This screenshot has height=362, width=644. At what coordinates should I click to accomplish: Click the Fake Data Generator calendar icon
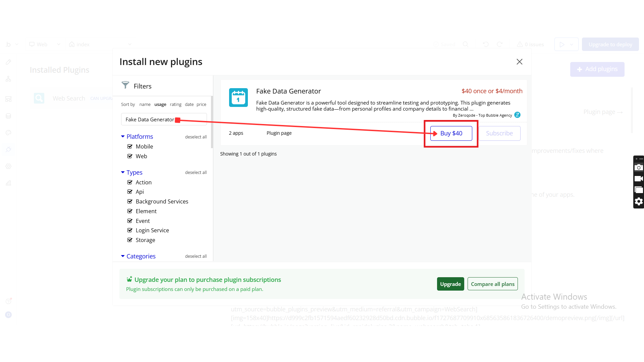point(238,98)
